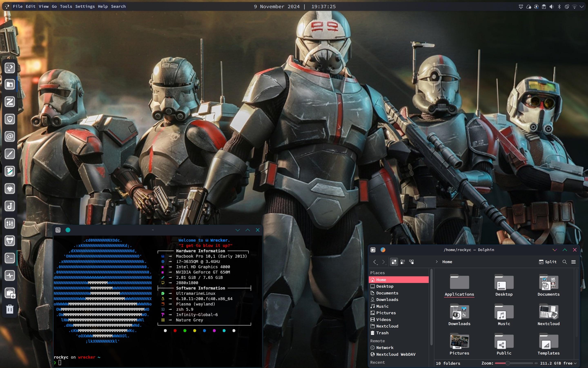Launch the Krita paintbrush app in dock
Image resolution: width=588 pixels, height=368 pixels.
click(x=10, y=154)
